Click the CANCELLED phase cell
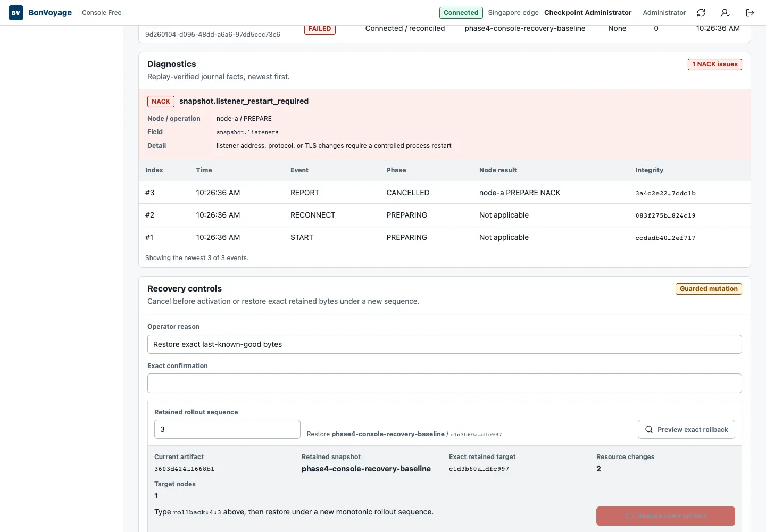 point(408,193)
